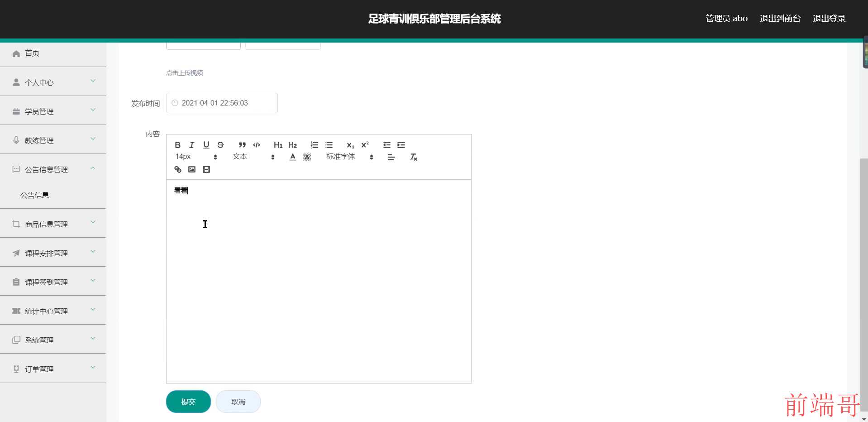The height and width of the screenshot is (422, 868).
Task: Open the text color picker
Action: (x=293, y=157)
